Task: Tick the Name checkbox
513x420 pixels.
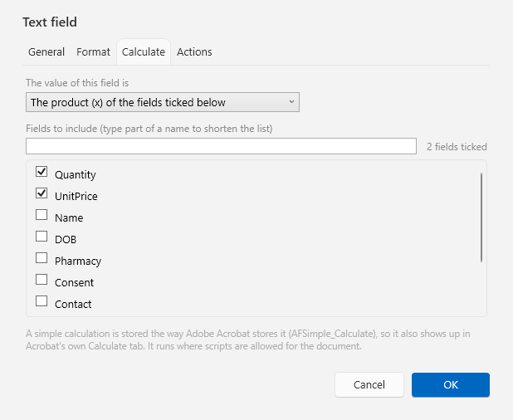Action: [42, 215]
